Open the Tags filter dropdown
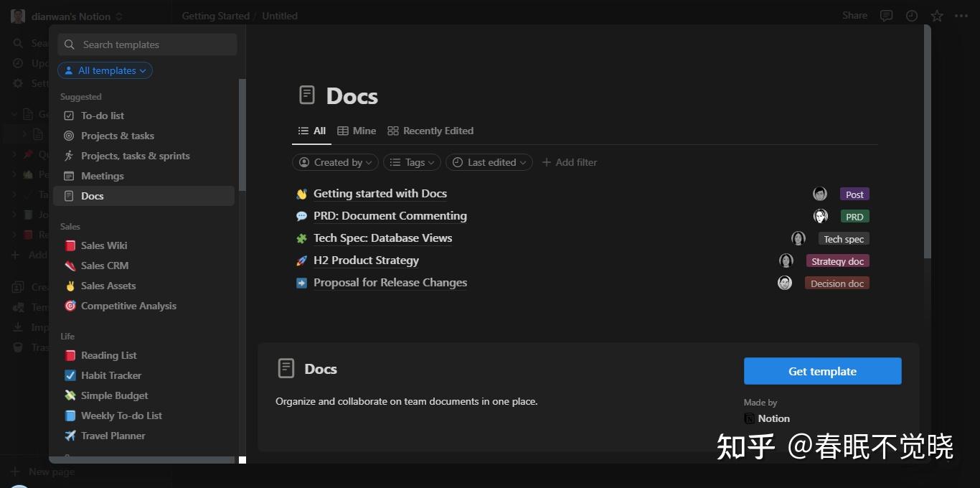Screen dimensions: 980x488 click(412, 162)
